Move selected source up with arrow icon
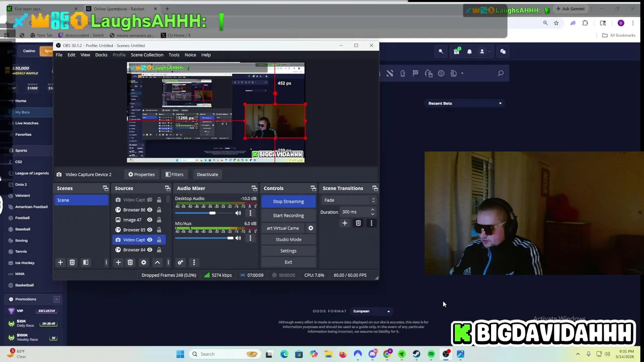This screenshot has width=644, height=362. 157,262
